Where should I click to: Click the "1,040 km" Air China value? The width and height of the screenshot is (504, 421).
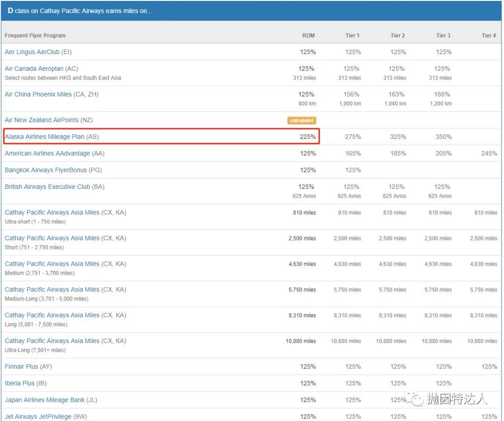click(x=395, y=104)
